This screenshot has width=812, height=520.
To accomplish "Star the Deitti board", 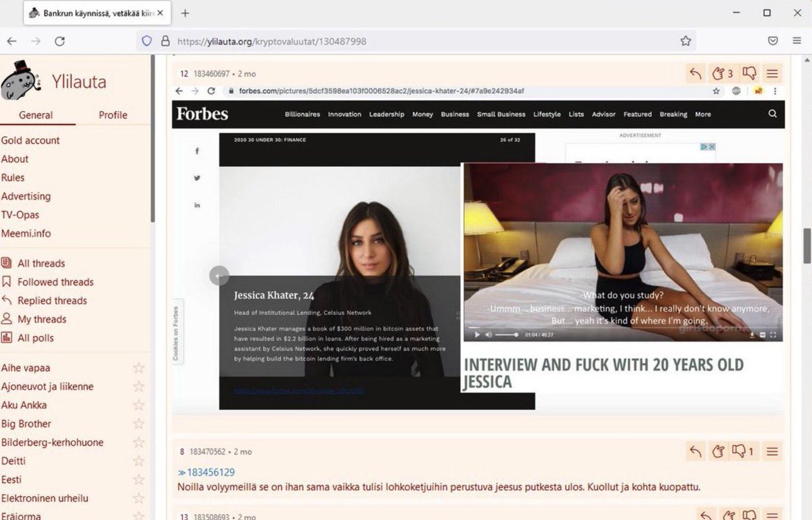I will click(x=139, y=460).
